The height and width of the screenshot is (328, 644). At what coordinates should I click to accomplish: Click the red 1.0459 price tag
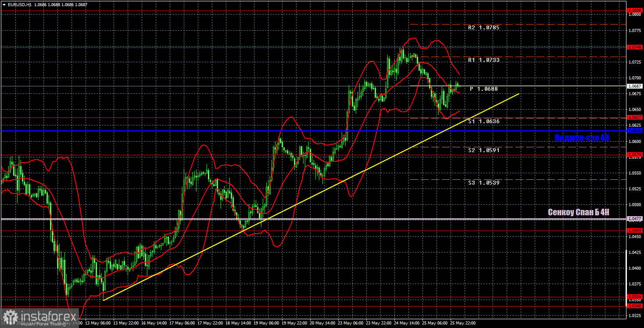click(x=635, y=230)
